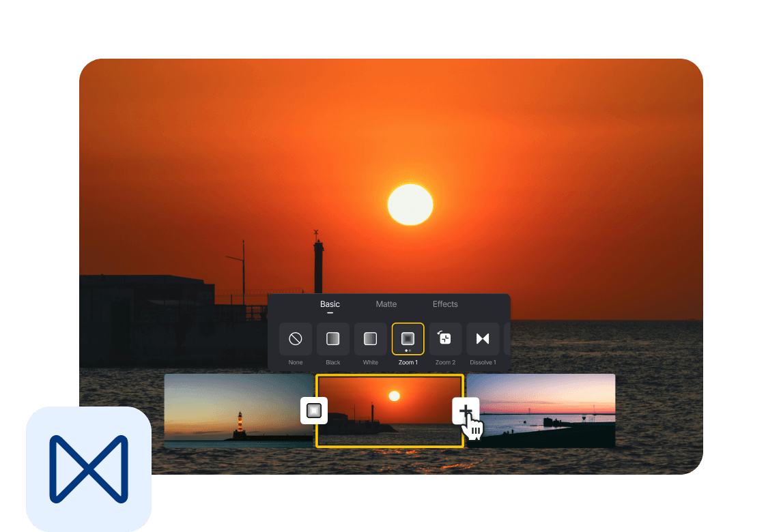Image resolution: width=781 pixels, height=532 pixels.
Task: Pick the Zoom 2 transition
Action: point(445,339)
